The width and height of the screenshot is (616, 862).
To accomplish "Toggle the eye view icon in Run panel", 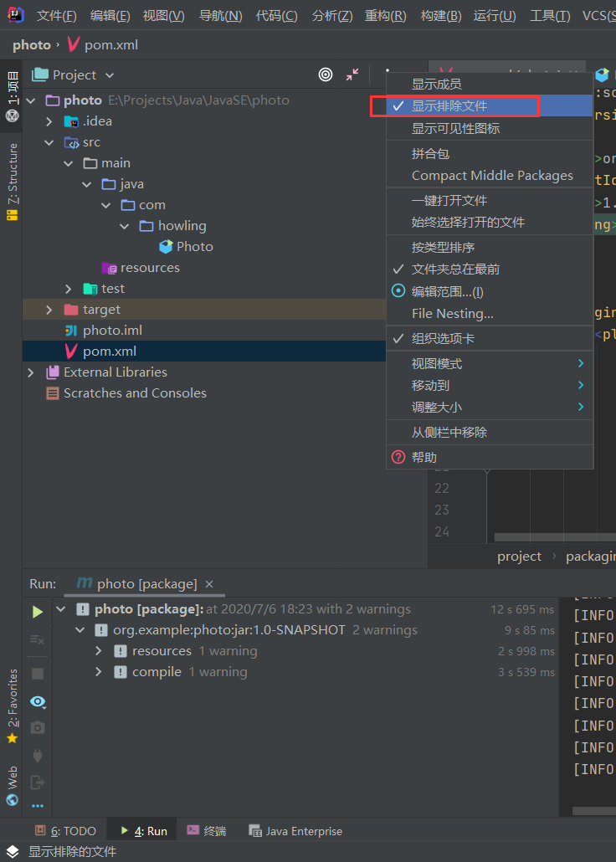I will tap(38, 701).
